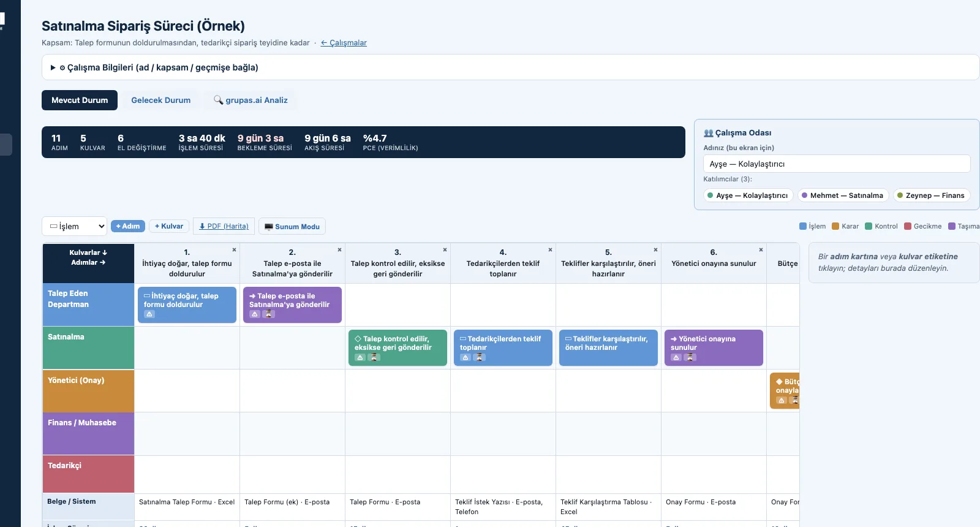Remove step 1 with its × icon
The image size is (980, 527).
pyautogui.click(x=234, y=249)
